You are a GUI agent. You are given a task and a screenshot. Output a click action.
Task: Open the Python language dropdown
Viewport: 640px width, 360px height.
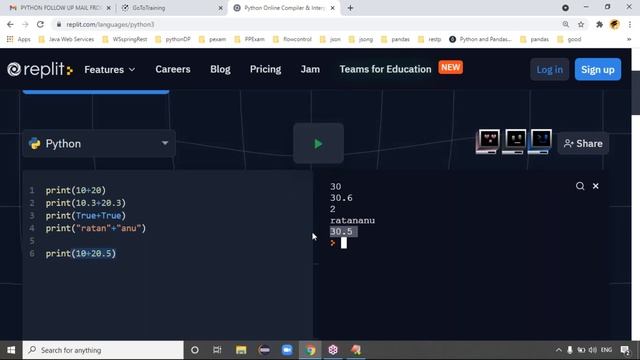[99, 144]
